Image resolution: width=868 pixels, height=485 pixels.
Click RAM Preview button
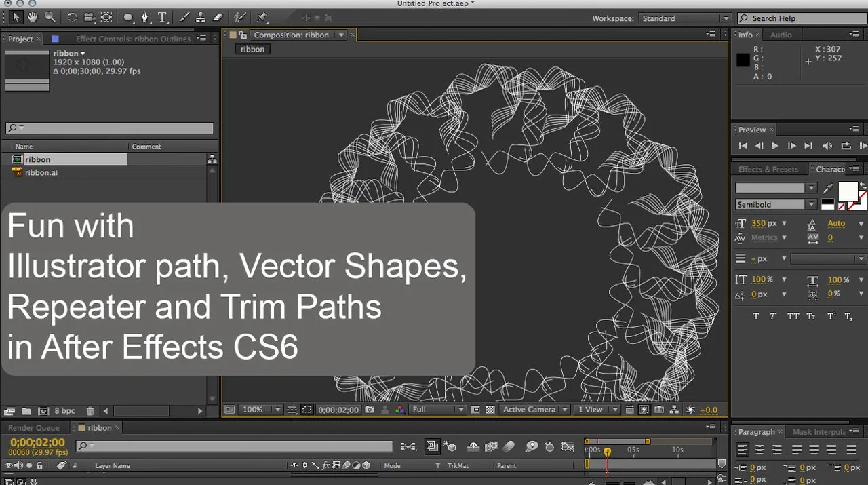pos(862,146)
